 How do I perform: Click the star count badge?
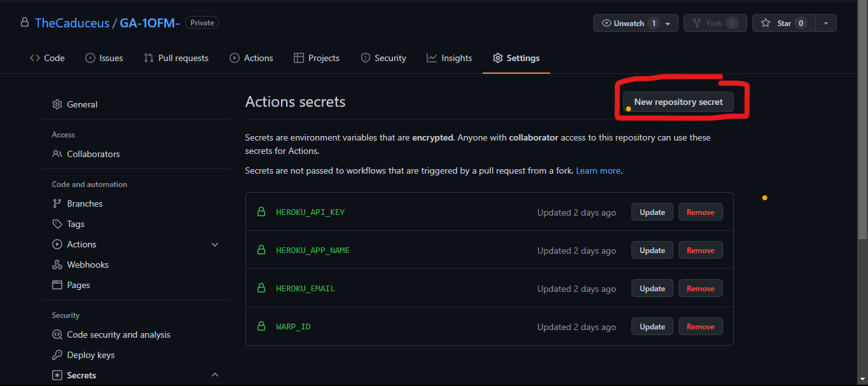pos(801,24)
